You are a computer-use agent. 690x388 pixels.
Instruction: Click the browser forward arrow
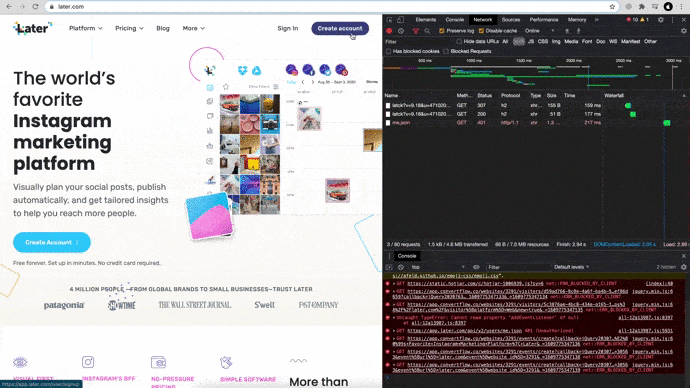[x=22, y=7]
